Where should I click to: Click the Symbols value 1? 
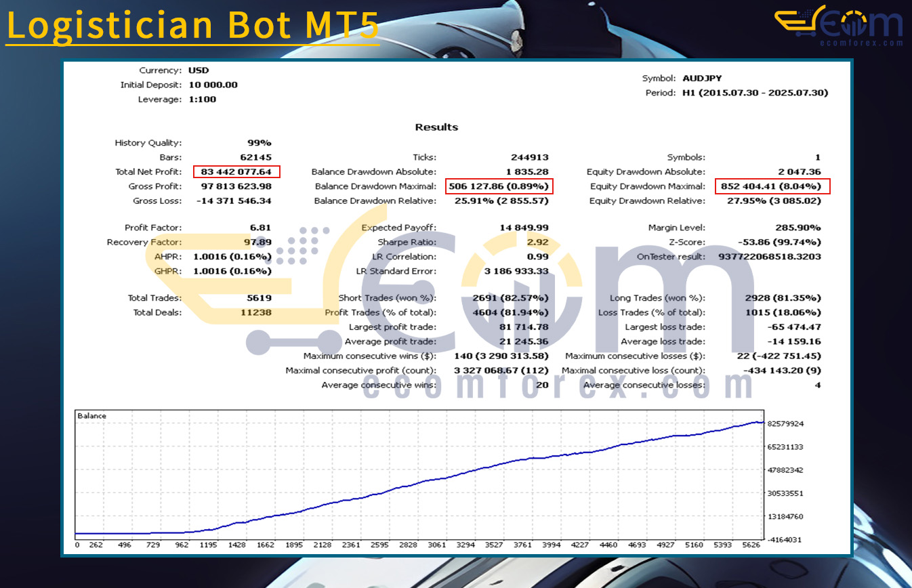[x=818, y=157]
